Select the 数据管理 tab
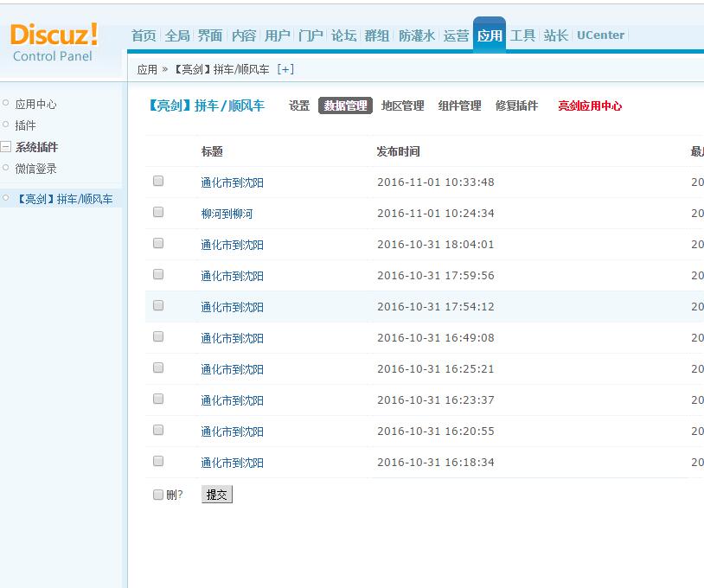704x588 pixels. click(x=346, y=105)
